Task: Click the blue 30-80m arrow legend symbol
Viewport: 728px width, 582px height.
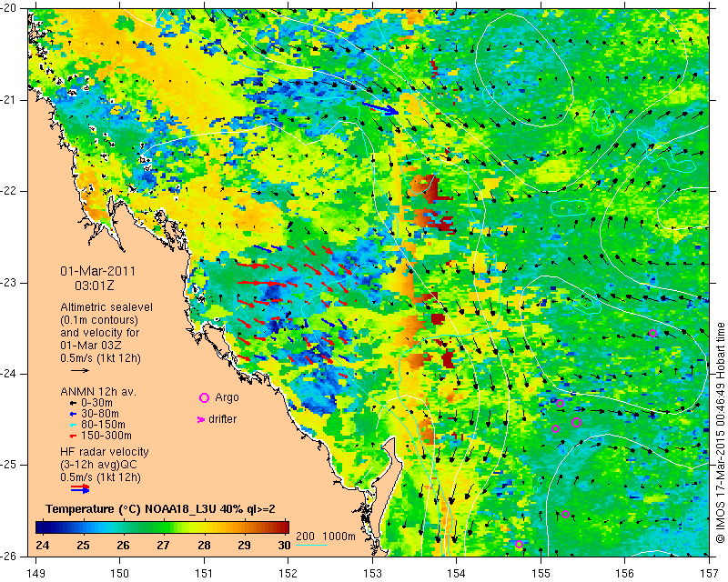Action: [x=73, y=414]
